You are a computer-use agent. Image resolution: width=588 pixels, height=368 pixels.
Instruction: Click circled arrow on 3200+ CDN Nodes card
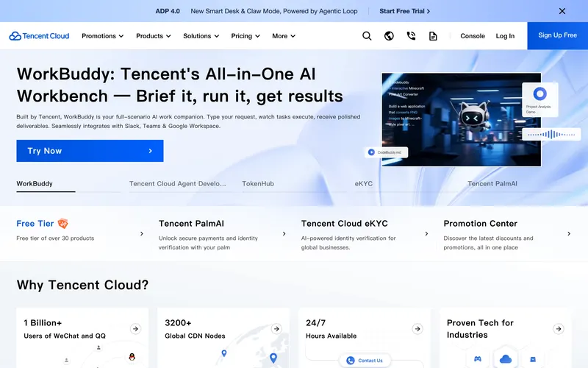point(276,329)
